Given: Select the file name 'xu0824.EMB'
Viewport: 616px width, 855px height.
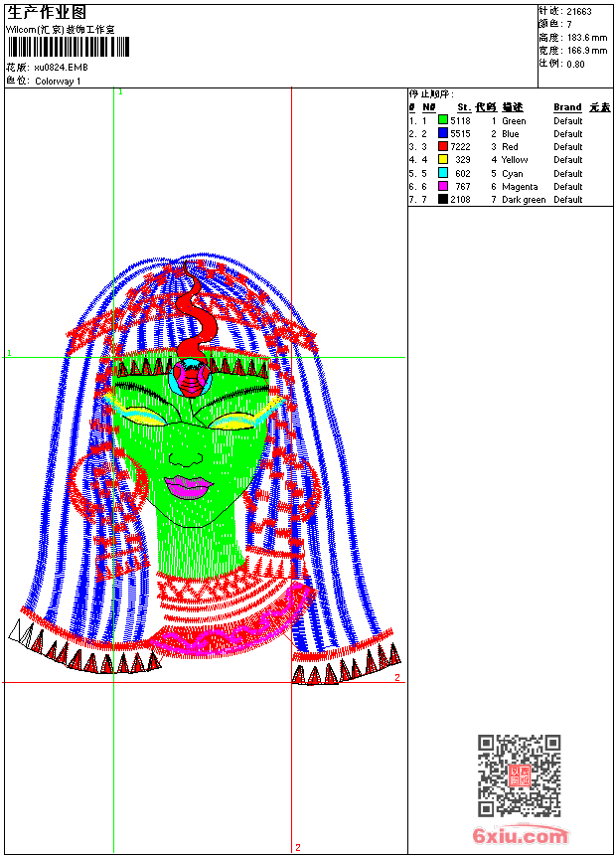Looking at the screenshot, I should [61, 68].
